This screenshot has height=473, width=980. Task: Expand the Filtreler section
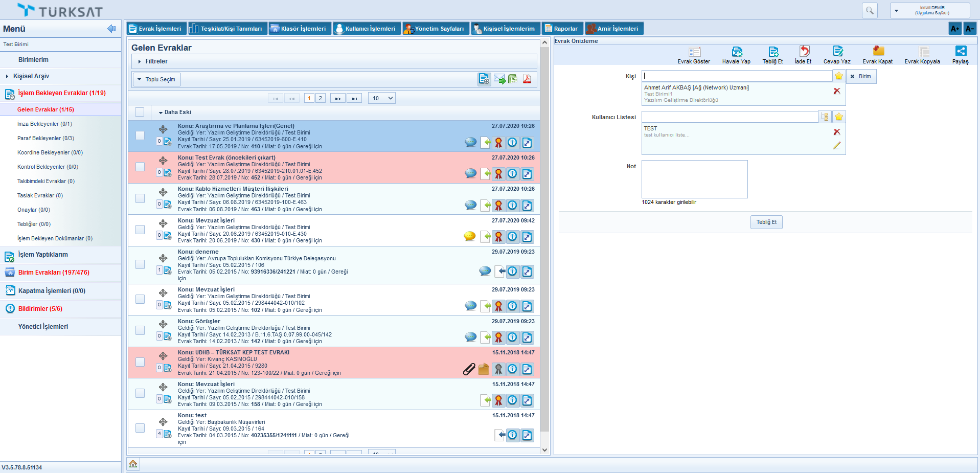coord(156,61)
